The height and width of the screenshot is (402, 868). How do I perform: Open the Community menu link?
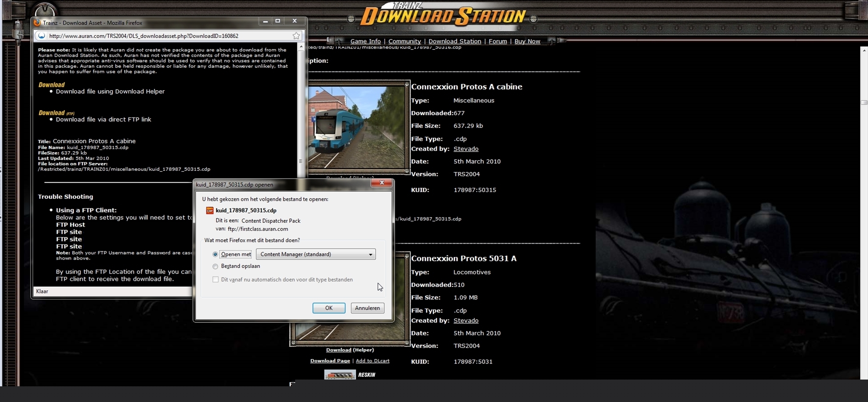[x=405, y=42]
